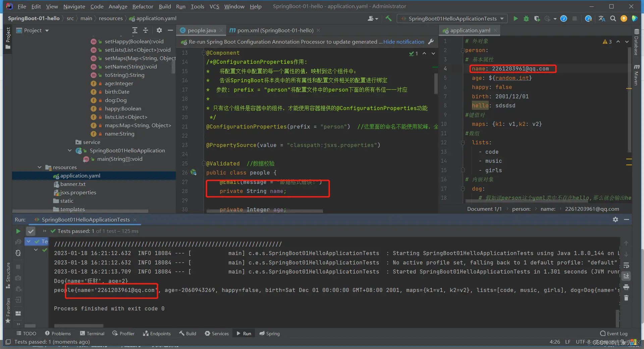Viewport: 644px width, 349px height.
Task: Select banner.txt in project tree
Action: coord(73,184)
